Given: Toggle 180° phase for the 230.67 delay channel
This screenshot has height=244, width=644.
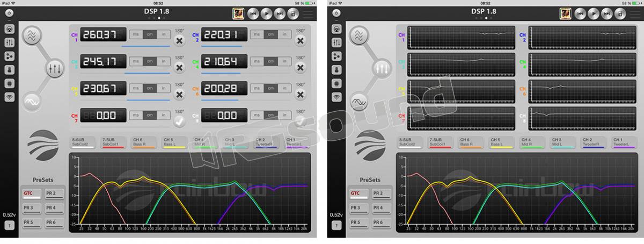Looking at the screenshot, I should [179, 95].
